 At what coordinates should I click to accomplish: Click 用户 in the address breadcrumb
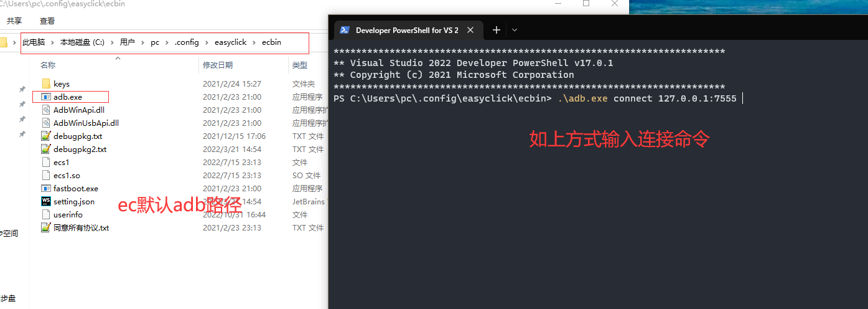(127, 42)
